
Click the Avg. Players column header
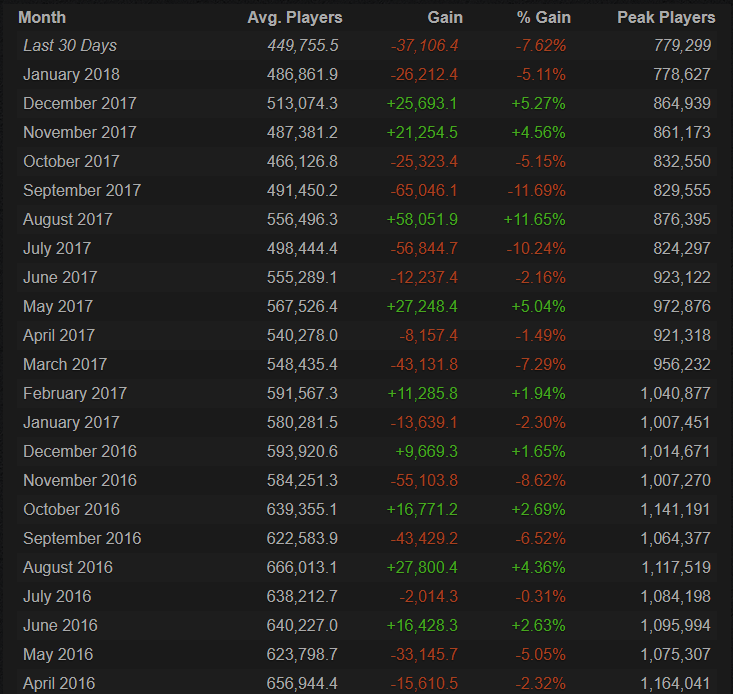point(294,17)
